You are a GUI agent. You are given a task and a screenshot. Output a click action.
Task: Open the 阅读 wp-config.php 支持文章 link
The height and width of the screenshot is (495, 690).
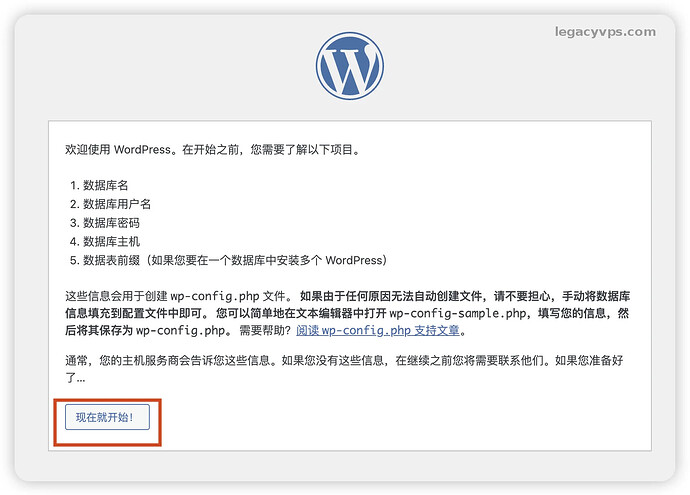point(378,330)
